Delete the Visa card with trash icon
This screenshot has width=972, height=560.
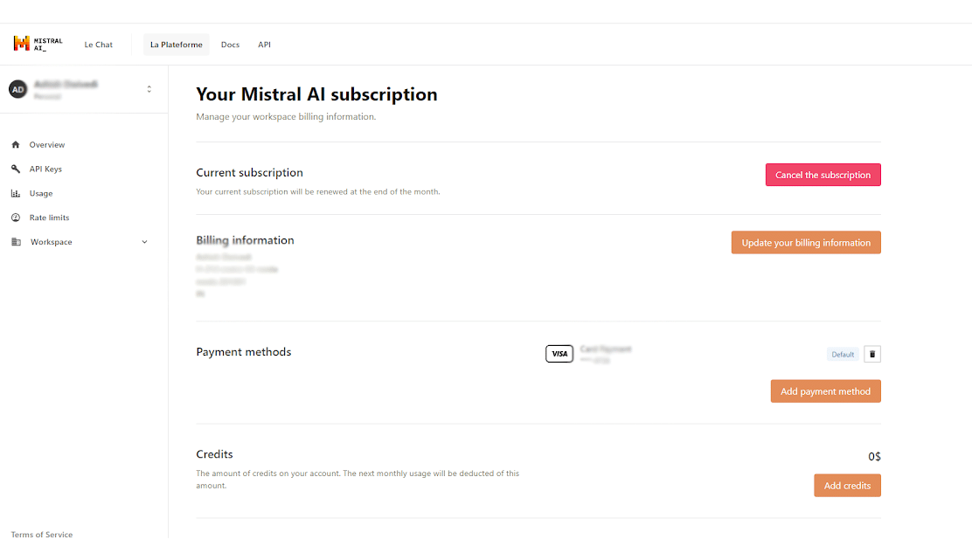[872, 354]
